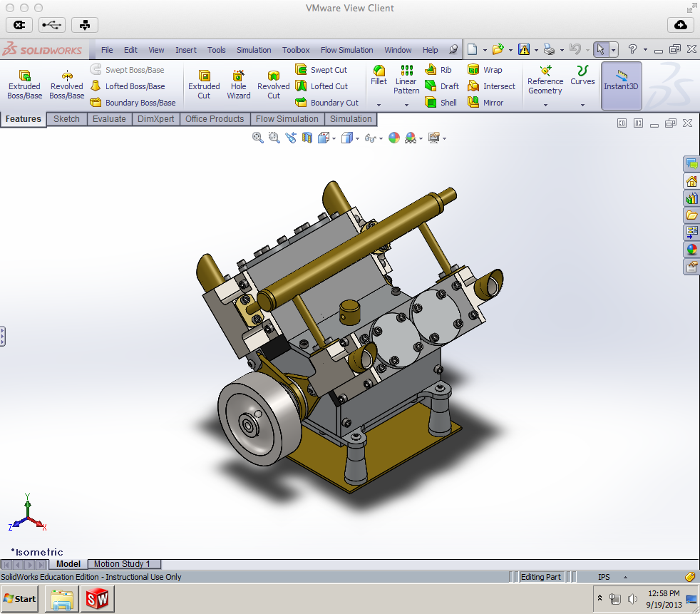
Task: Click the Zoom to Fit magnifier
Action: pyautogui.click(x=258, y=138)
